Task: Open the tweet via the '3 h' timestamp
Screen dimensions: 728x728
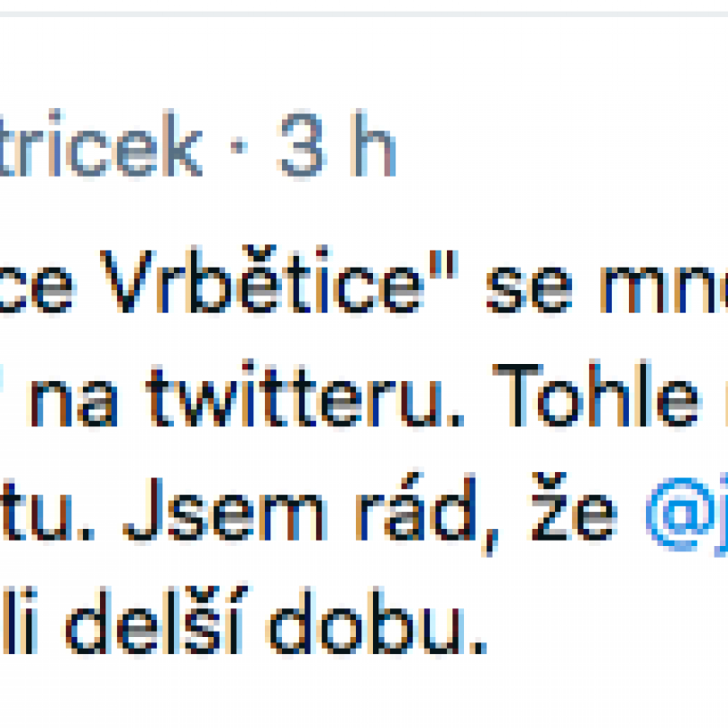Action: point(337,144)
